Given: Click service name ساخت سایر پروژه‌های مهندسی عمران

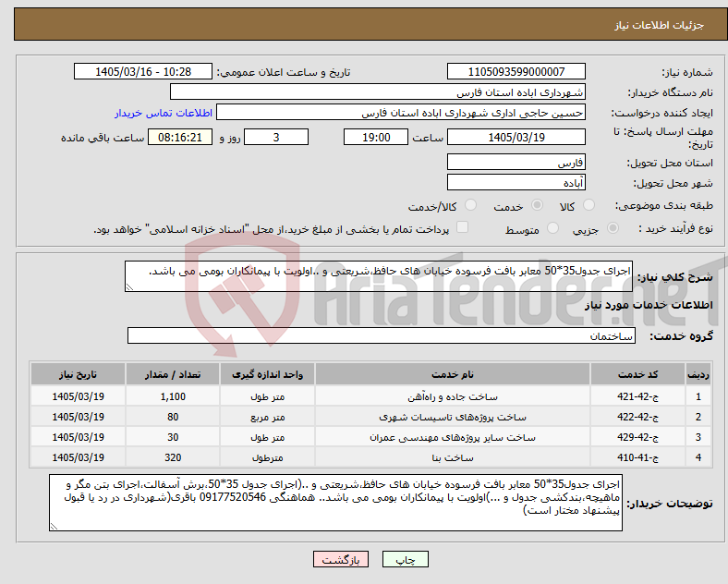Looking at the screenshot, I should pos(452,437).
